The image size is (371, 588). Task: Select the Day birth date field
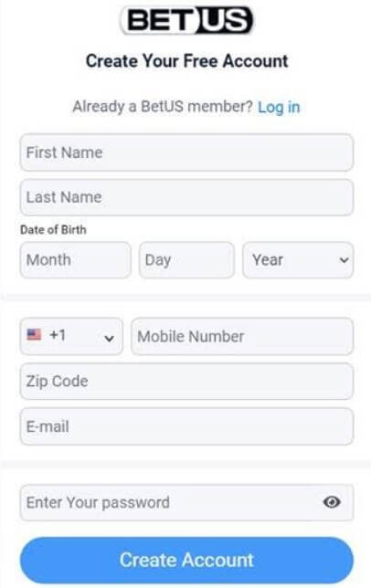click(186, 260)
